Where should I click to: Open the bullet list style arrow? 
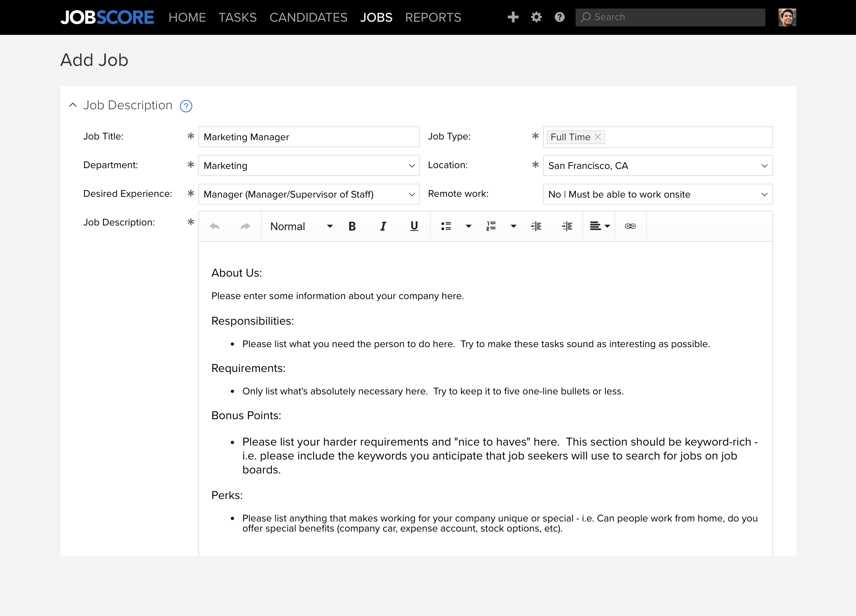[x=468, y=226]
